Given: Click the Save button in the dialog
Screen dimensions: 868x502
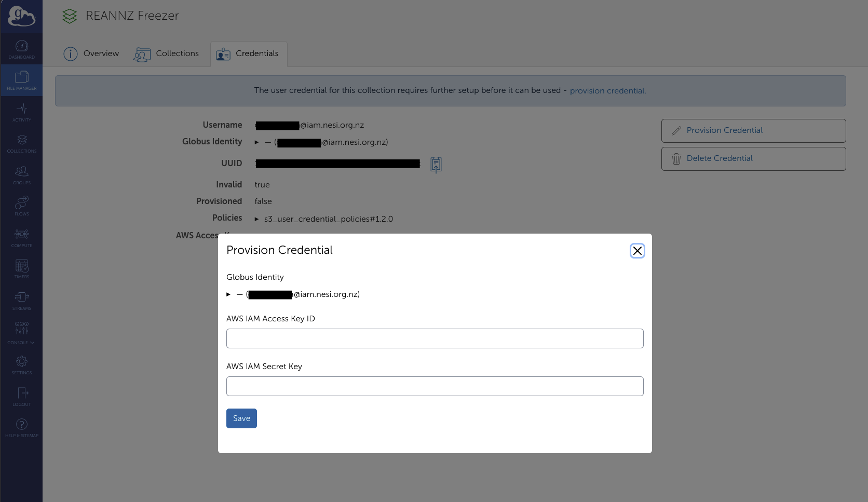Looking at the screenshot, I should coord(241,418).
